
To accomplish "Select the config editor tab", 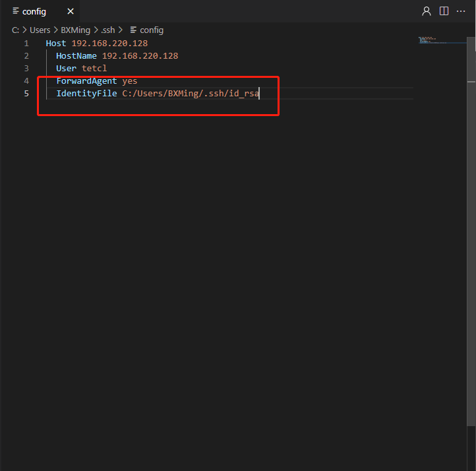I will tap(34, 11).
